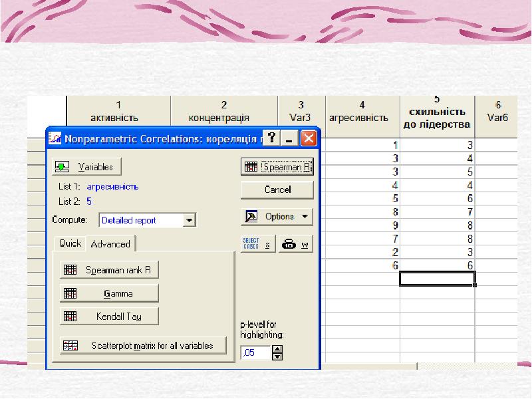Minimize the Nonparametric Correlations dialog

[x=289, y=139]
